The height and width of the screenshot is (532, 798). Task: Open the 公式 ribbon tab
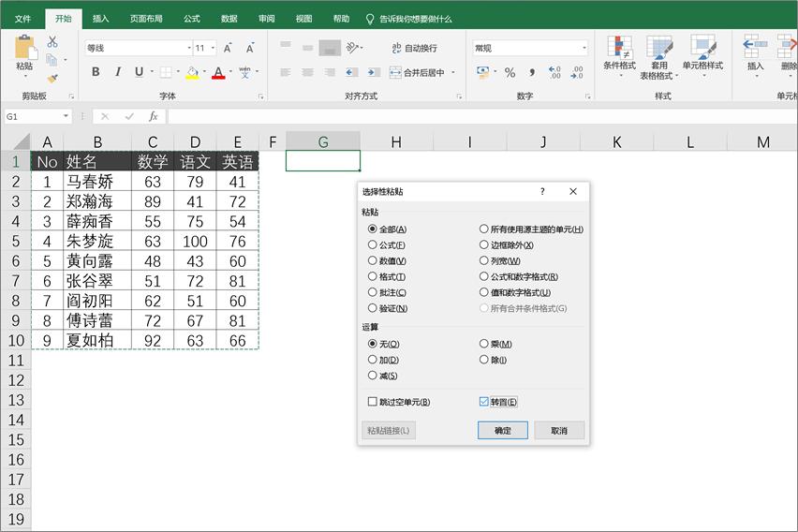(x=191, y=19)
